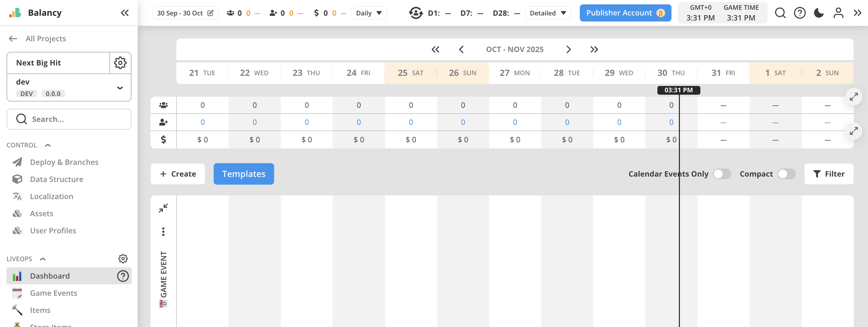The width and height of the screenshot is (868, 327).
Task: Click the user profile icon in header
Action: (x=838, y=13)
